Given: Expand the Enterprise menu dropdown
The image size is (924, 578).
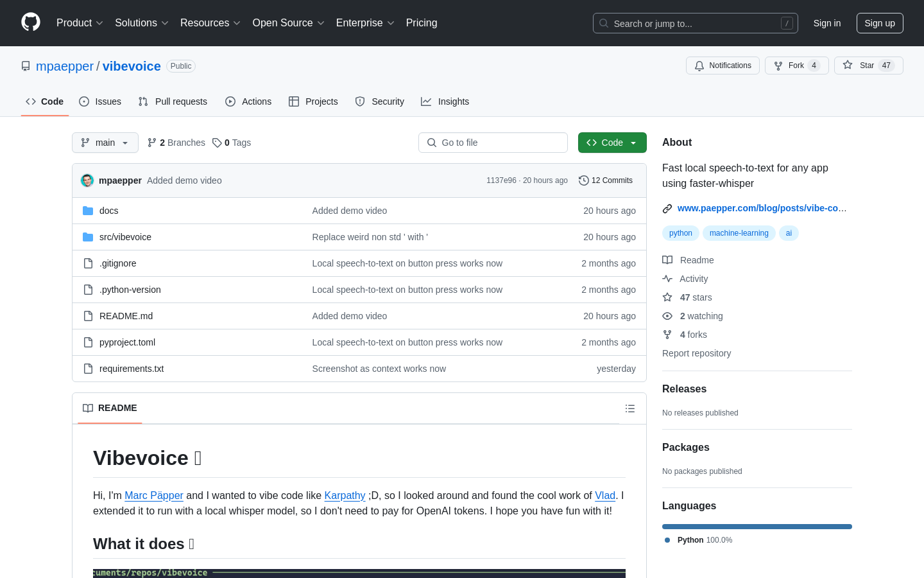Looking at the screenshot, I should 365,23.
